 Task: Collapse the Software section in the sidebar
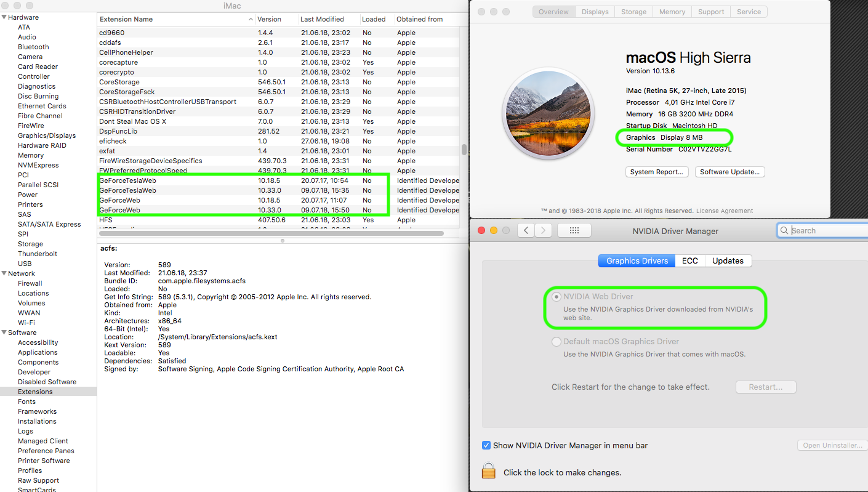pyautogui.click(x=4, y=333)
